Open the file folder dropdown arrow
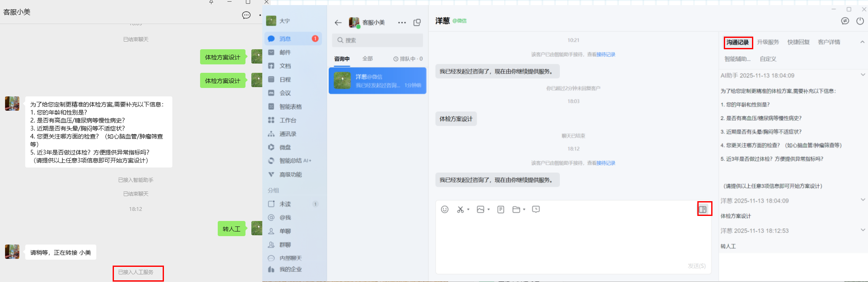This screenshot has height=282, width=868. pyautogui.click(x=524, y=210)
